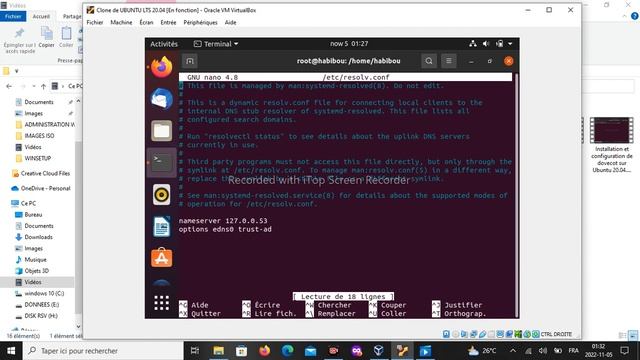Select Objets 3D under Ce PC

pos(36,271)
